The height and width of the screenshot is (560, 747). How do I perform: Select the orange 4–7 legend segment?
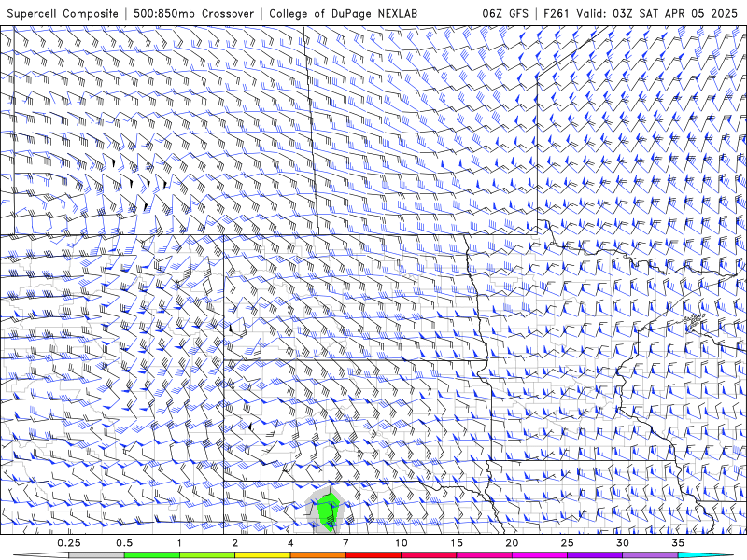click(317, 555)
